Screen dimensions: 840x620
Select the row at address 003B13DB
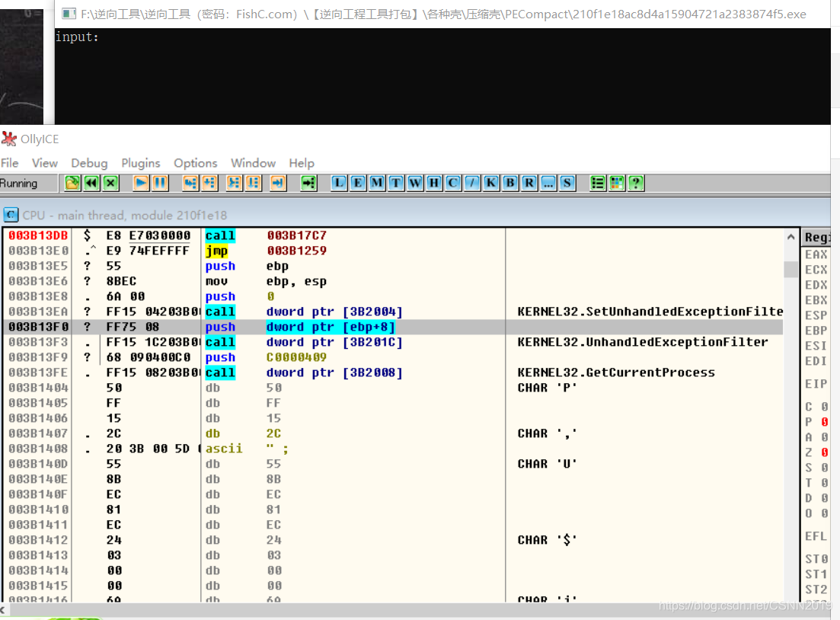(393, 235)
